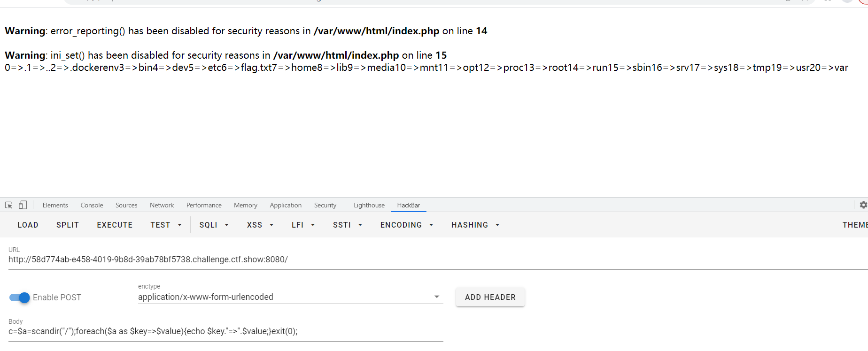Open the THEME button

(855, 225)
